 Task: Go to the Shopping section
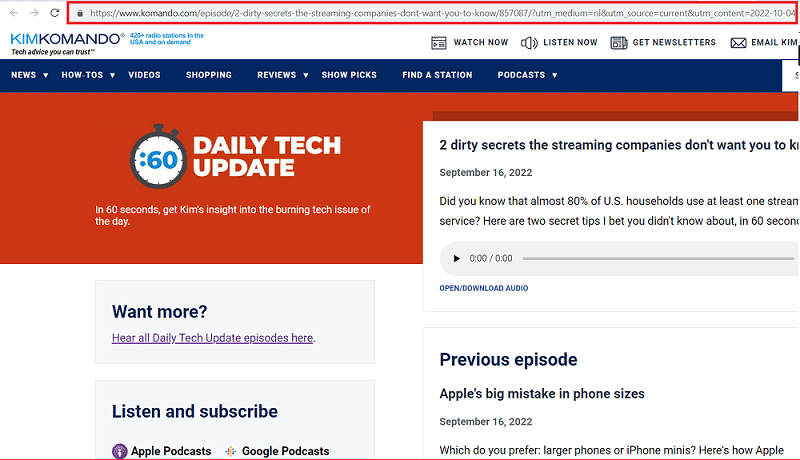209,75
